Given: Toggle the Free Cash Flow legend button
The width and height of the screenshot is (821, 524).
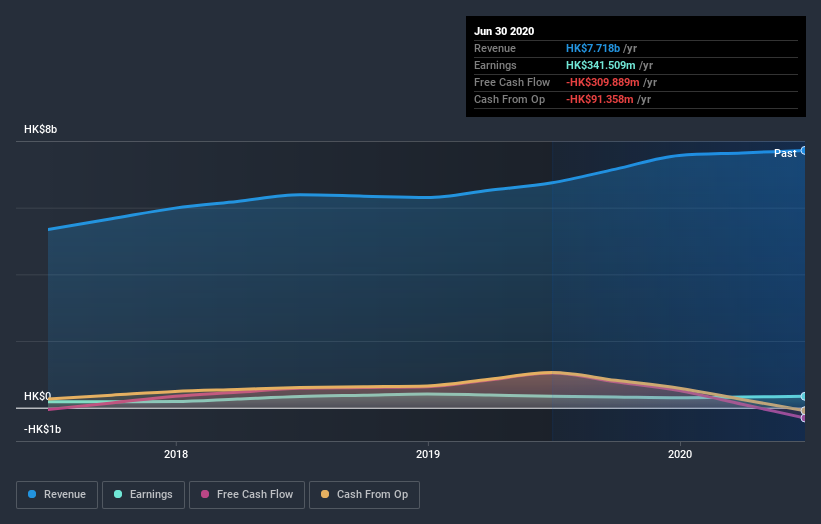Looking at the screenshot, I should pyautogui.click(x=247, y=495).
